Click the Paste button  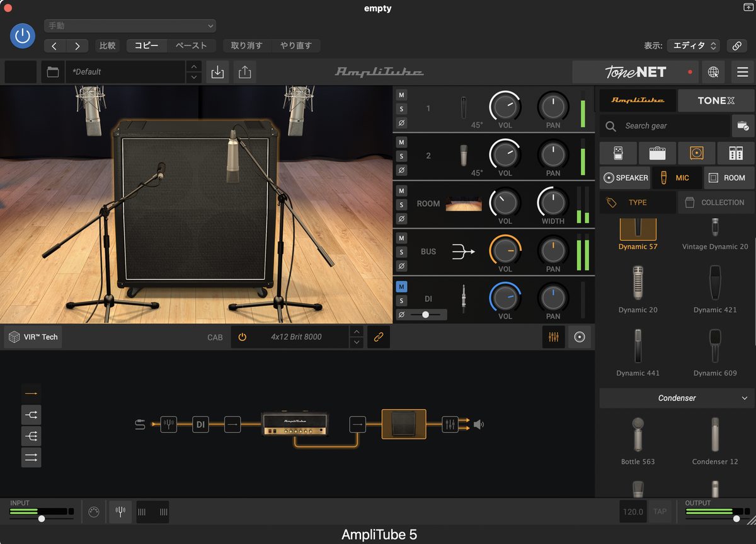tap(192, 45)
